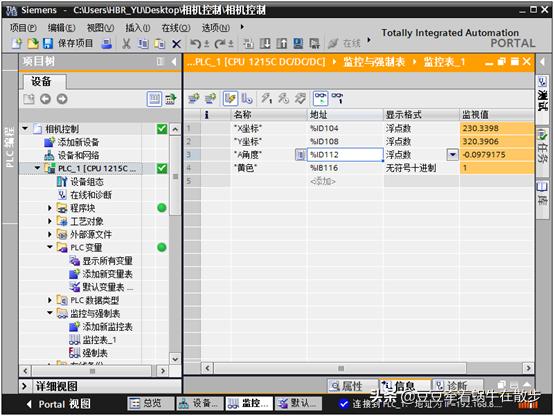This screenshot has height=416, width=554.
Task: Open the 在线(O) menu
Action: point(176,27)
